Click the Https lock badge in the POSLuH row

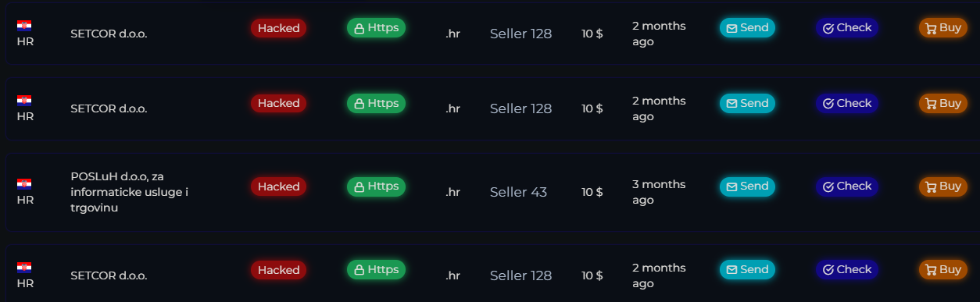(376, 187)
